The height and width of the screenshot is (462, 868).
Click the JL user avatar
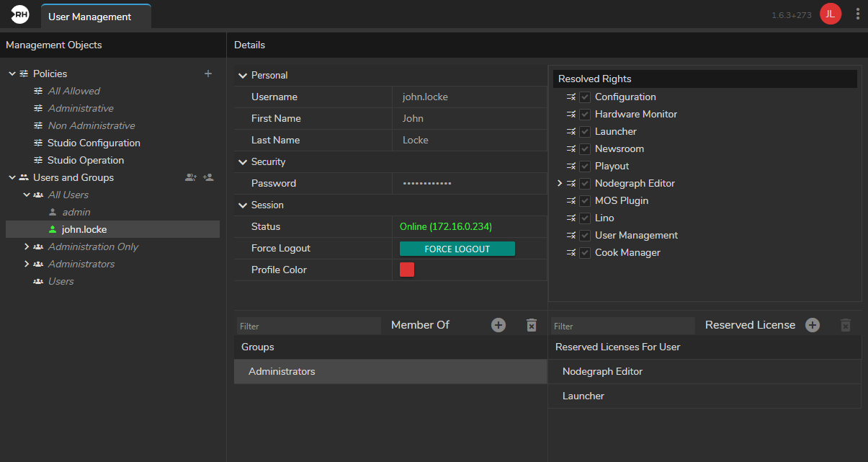click(x=831, y=14)
